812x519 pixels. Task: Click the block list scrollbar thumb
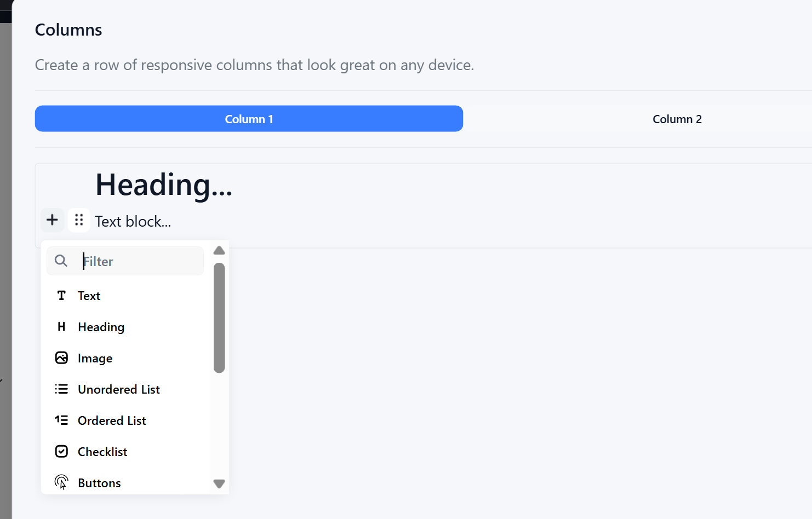[x=219, y=318]
